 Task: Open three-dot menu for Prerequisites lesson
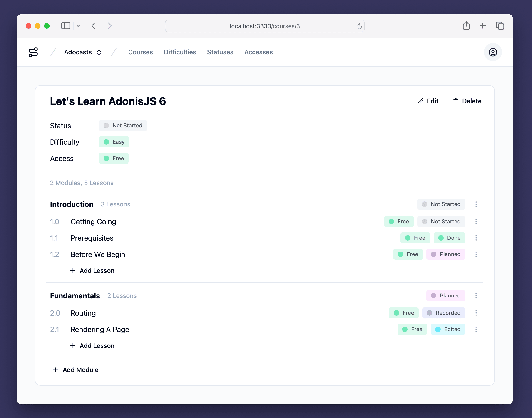[x=476, y=238]
